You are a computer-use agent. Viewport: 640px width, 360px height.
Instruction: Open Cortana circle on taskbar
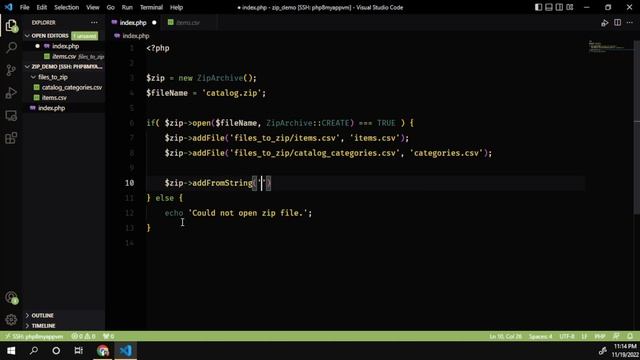[x=56, y=351]
